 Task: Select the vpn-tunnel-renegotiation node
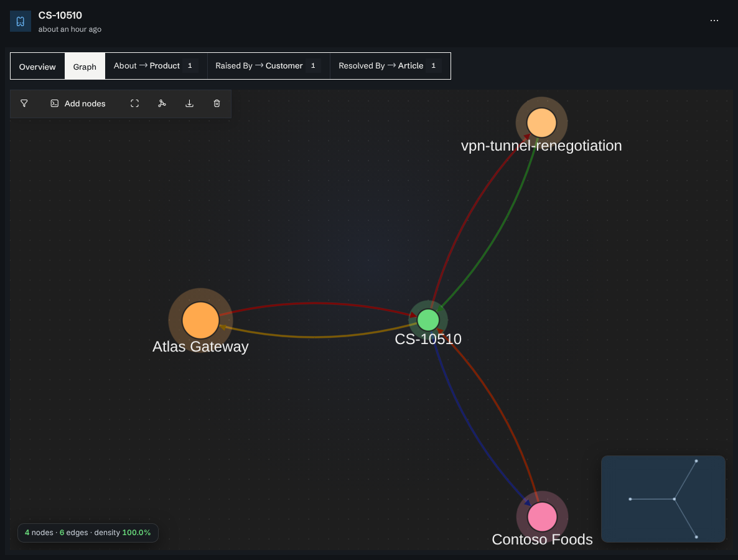pos(541,123)
